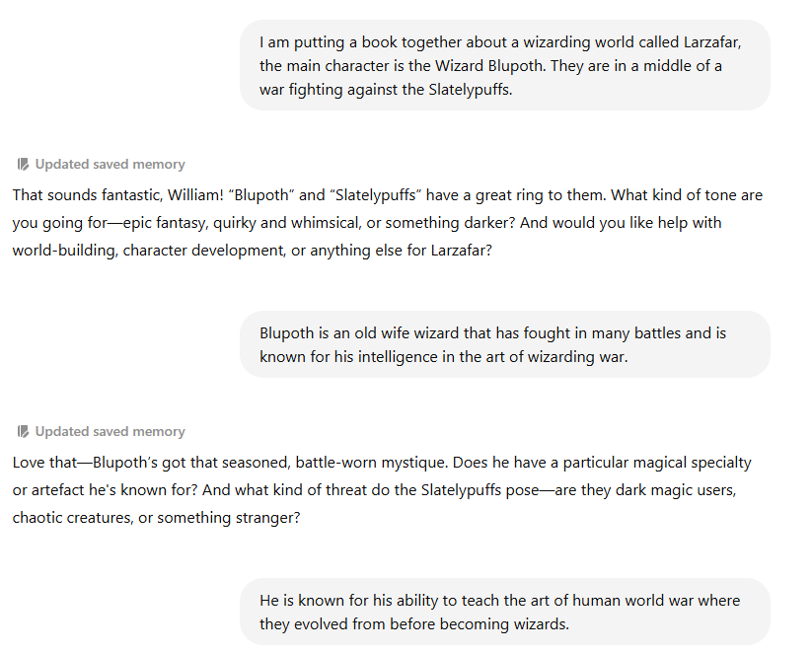
Task: Open the second "Updated saved memory" label
Action: (110, 431)
